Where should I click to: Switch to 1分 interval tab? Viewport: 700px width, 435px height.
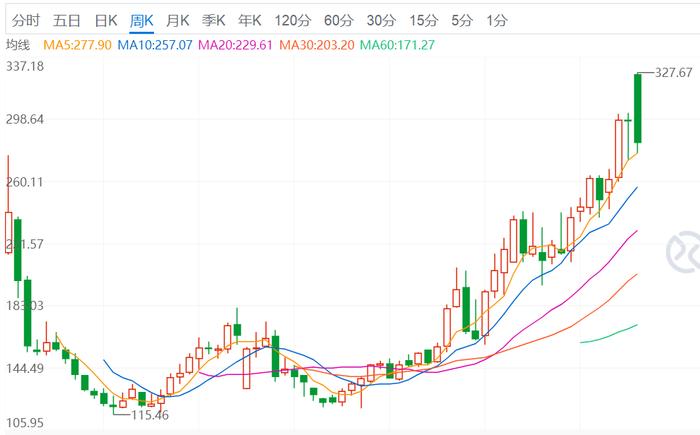497,20
